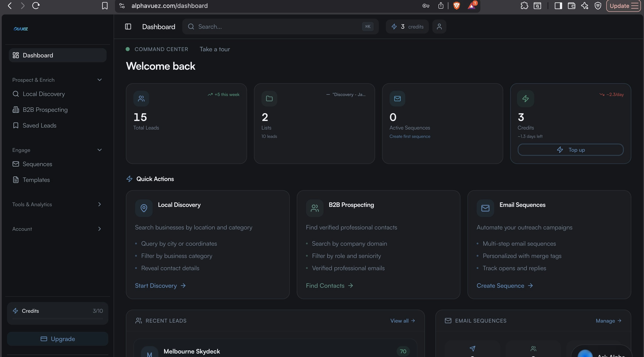
Task: Toggle the sidebar panel icon
Action: 128,27
